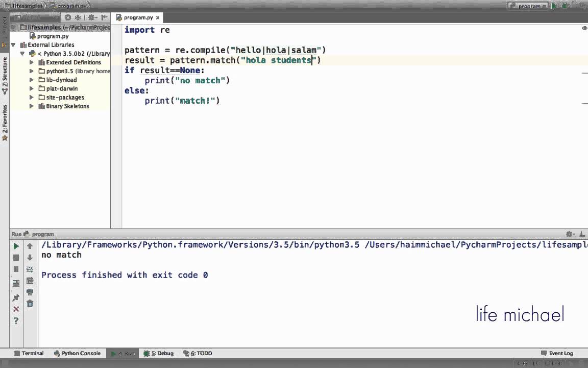Select the program.py editor tab
588x368 pixels.
[138, 18]
